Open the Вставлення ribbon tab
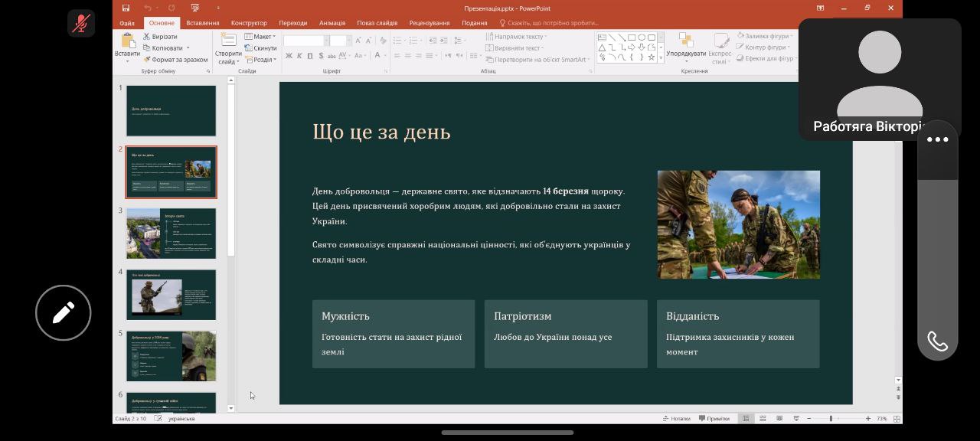This screenshot has width=980, height=441. 202,23
